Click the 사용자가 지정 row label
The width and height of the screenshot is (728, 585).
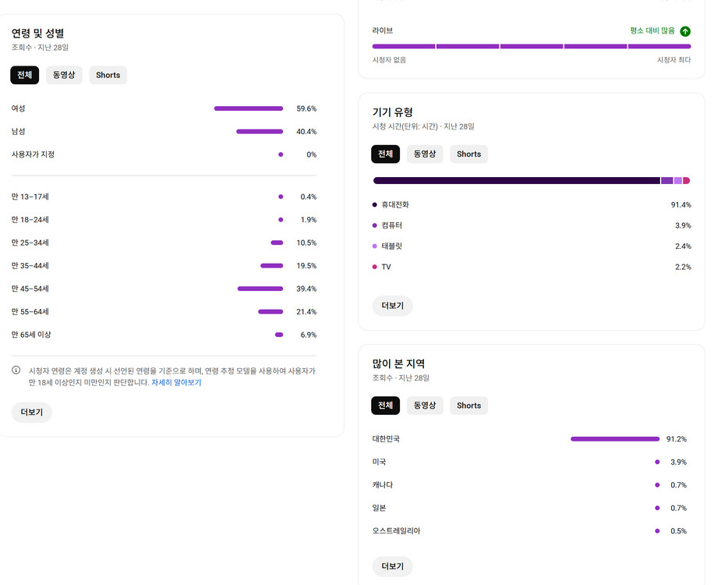click(33, 154)
